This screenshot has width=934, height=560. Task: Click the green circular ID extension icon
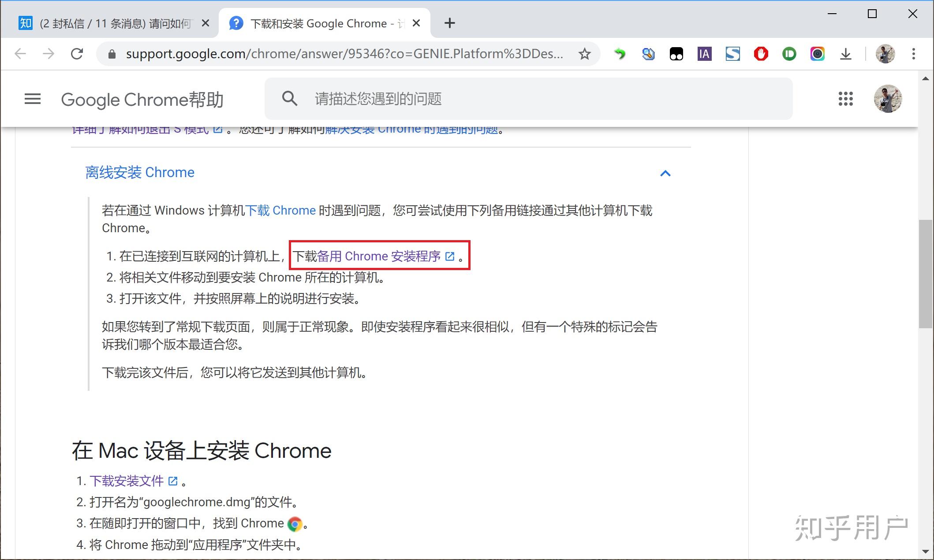[789, 54]
